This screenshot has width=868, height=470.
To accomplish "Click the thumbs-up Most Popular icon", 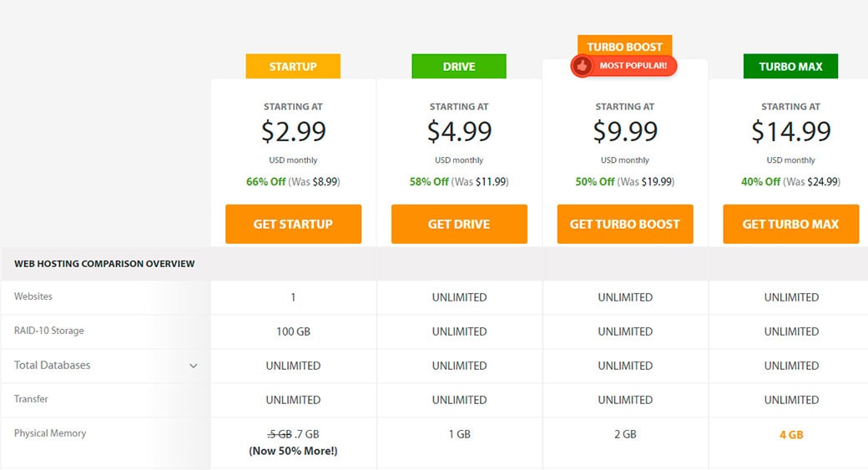I will 582,65.
